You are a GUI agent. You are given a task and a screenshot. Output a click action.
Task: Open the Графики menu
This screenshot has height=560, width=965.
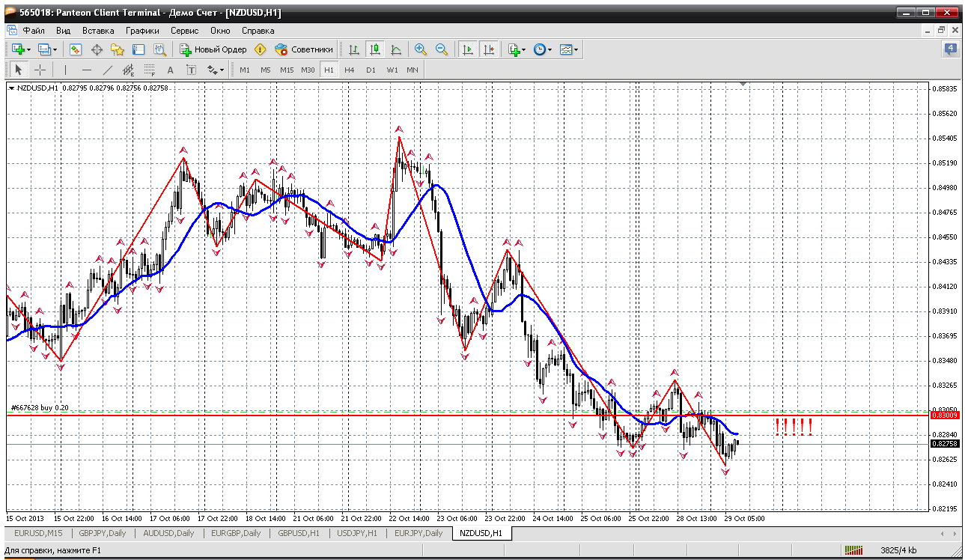tap(142, 31)
